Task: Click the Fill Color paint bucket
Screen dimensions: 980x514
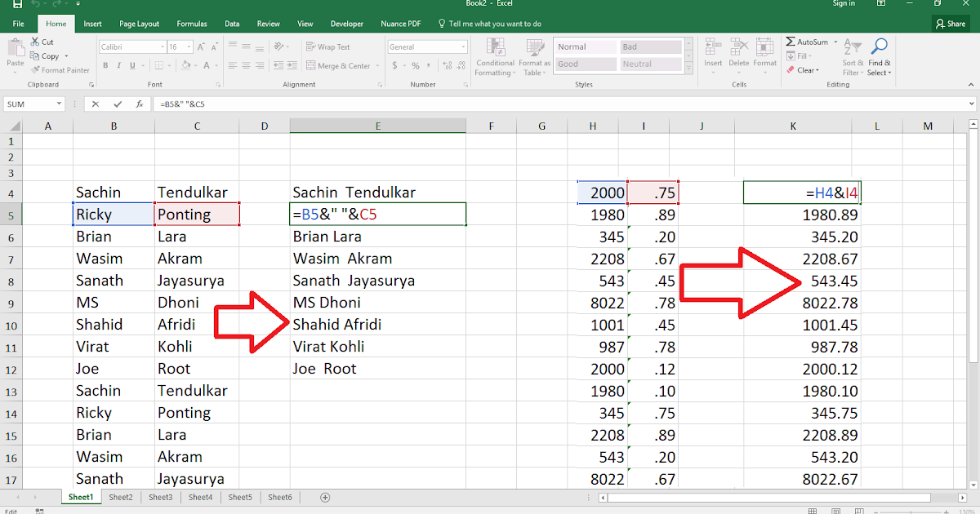Action: pos(185,65)
